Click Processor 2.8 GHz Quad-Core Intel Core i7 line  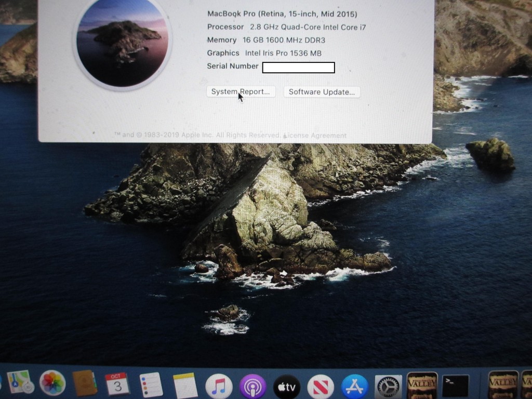[x=286, y=27]
